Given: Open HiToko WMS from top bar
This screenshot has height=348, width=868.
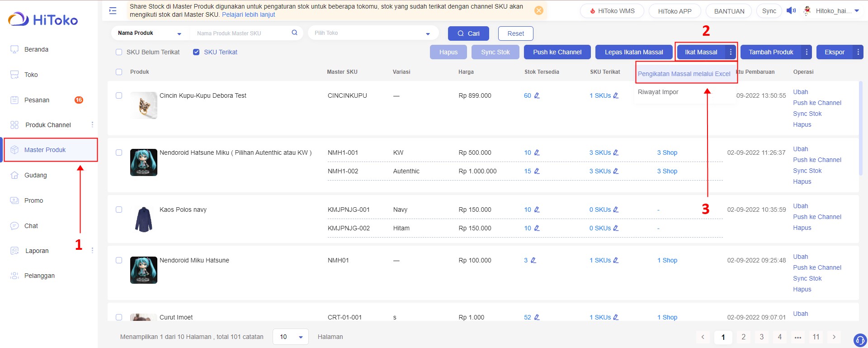Looking at the screenshot, I should [612, 11].
